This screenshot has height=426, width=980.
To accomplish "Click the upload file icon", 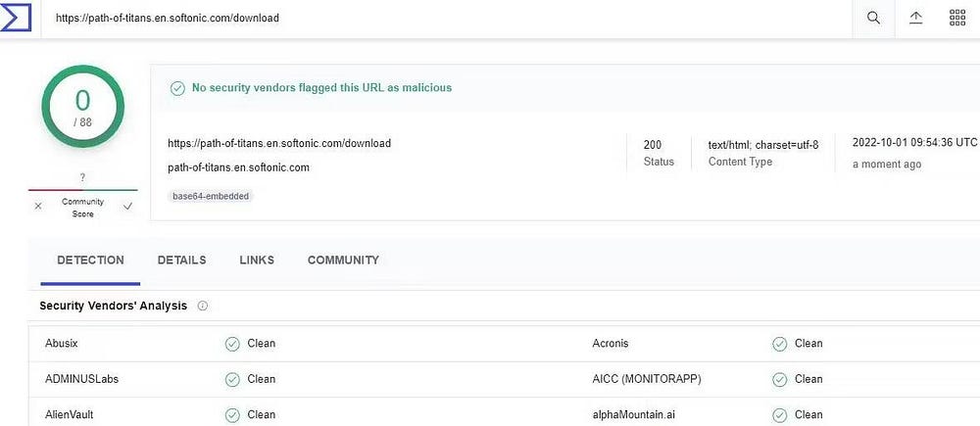I will 916,18.
